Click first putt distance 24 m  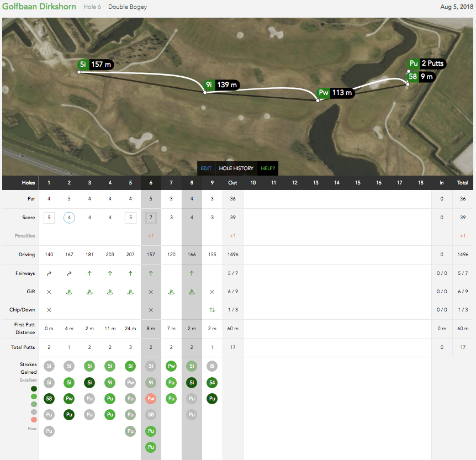(130, 329)
